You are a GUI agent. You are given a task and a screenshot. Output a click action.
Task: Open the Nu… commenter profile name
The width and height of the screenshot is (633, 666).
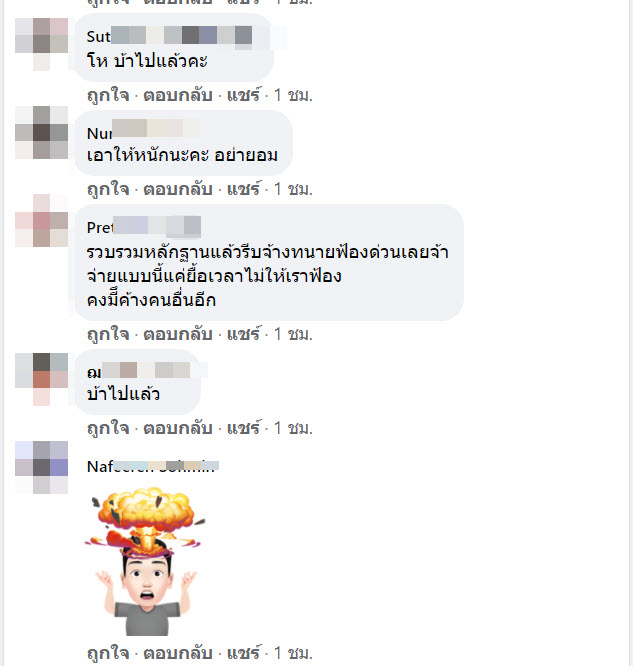[x=143, y=133]
